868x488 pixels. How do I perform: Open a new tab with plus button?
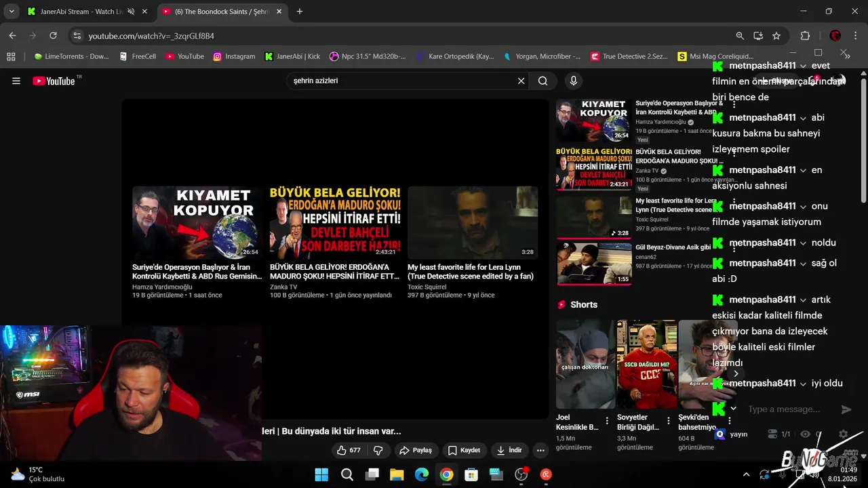[x=300, y=12]
